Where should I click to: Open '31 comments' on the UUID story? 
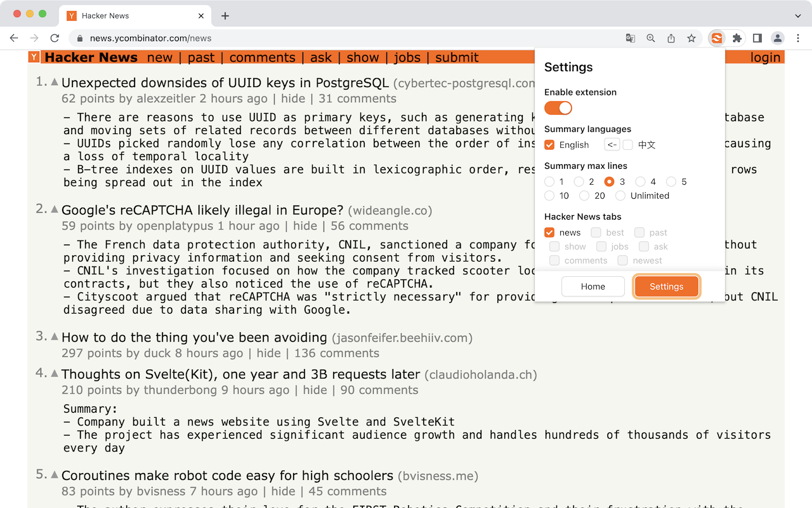point(357,98)
